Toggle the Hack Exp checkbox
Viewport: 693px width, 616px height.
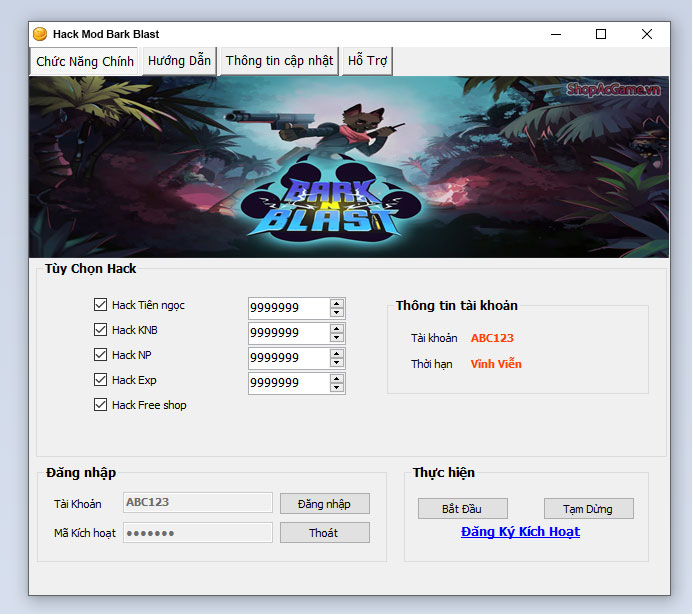click(100, 380)
